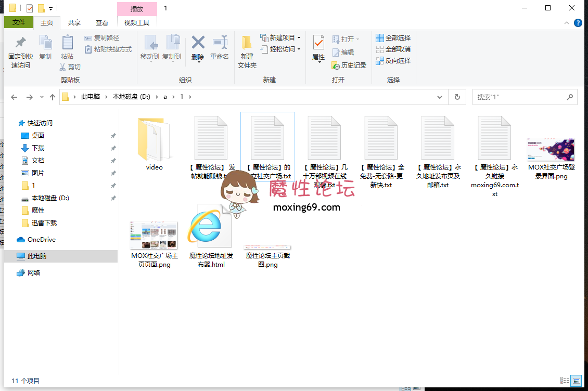Click 编辑 in the ribbon
The image size is (588, 391).
[343, 52]
